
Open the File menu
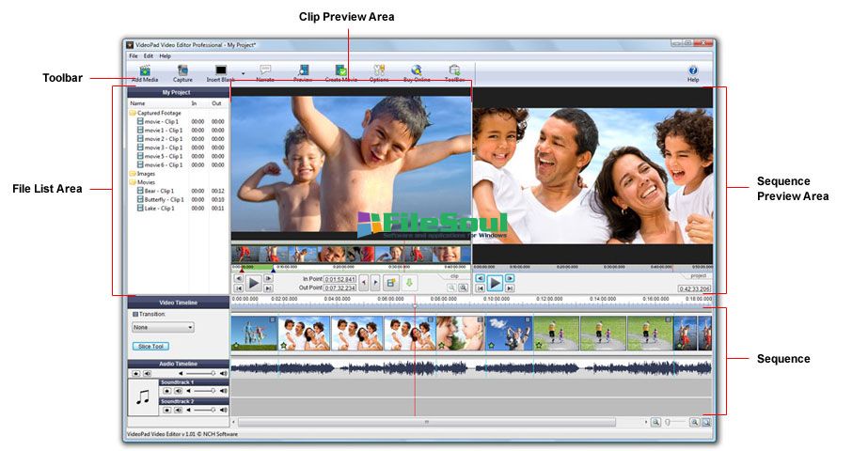pos(134,55)
